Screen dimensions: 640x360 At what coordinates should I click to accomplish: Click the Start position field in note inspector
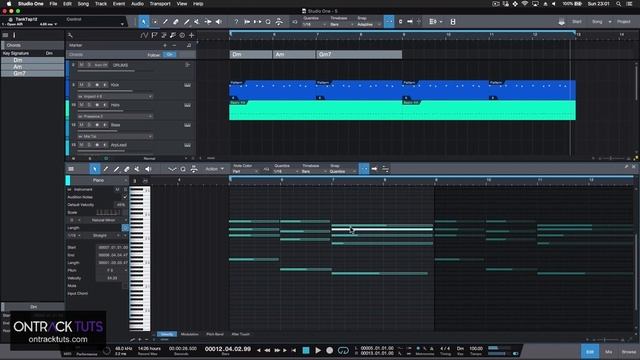click(x=112, y=247)
